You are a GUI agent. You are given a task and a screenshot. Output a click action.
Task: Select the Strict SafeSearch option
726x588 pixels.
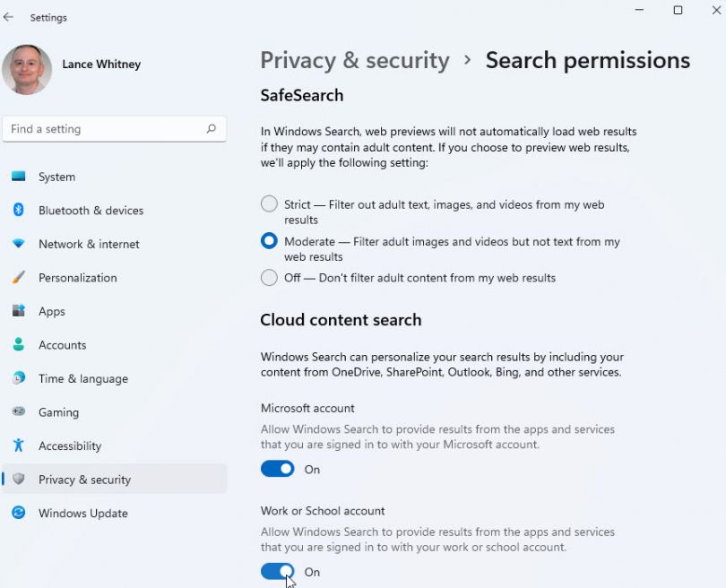point(268,204)
